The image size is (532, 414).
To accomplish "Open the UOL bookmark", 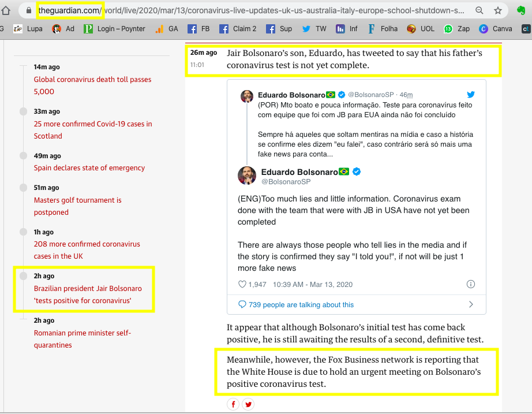I will coord(421,29).
